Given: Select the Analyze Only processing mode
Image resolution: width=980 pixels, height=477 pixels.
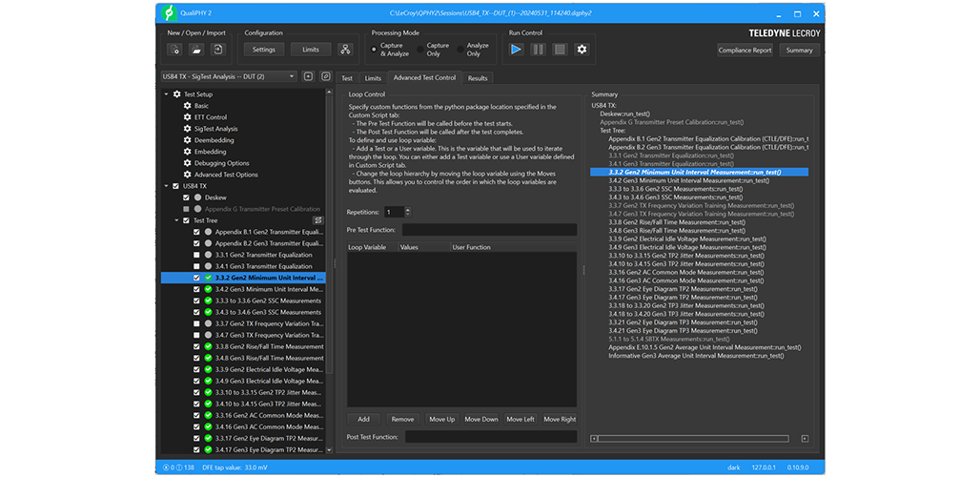Looking at the screenshot, I should (x=459, y=50).
